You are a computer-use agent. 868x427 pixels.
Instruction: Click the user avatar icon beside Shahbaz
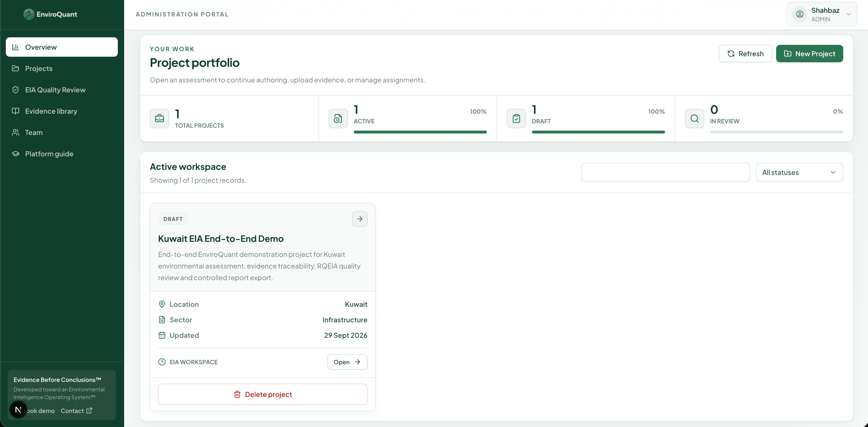800,14
